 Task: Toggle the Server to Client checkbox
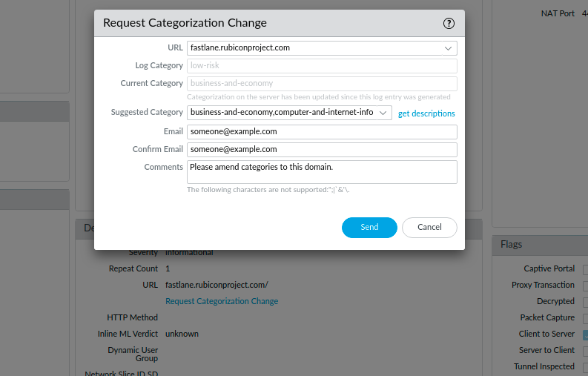tap(585, 351)
